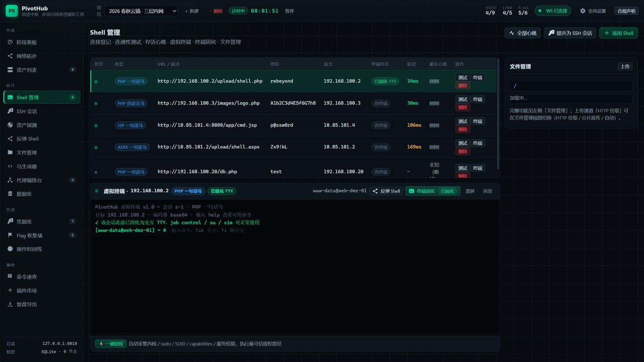The height and width of the screenshot is (362, 644).
Task: Click the Flag 收集墙 flag icon
Action: (10, 236)
